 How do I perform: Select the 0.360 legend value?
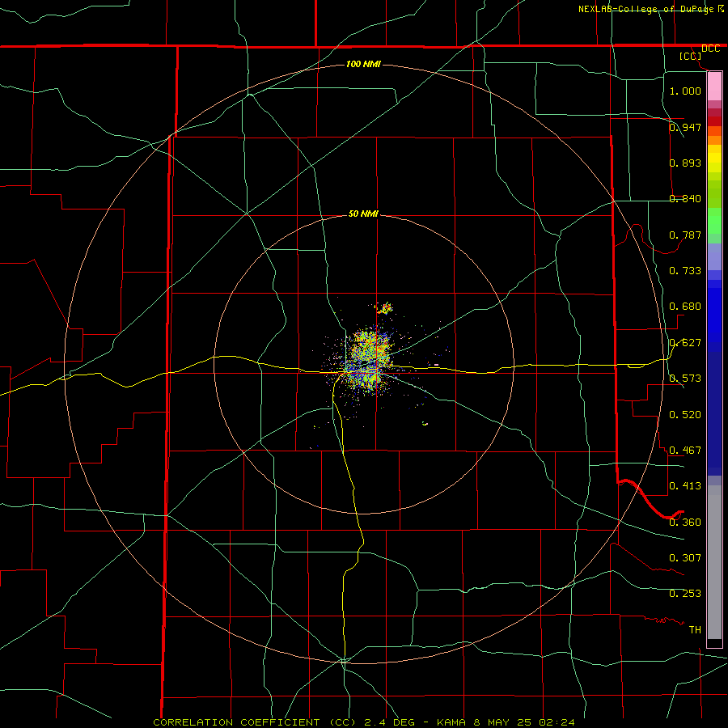[x=685, y=523]
